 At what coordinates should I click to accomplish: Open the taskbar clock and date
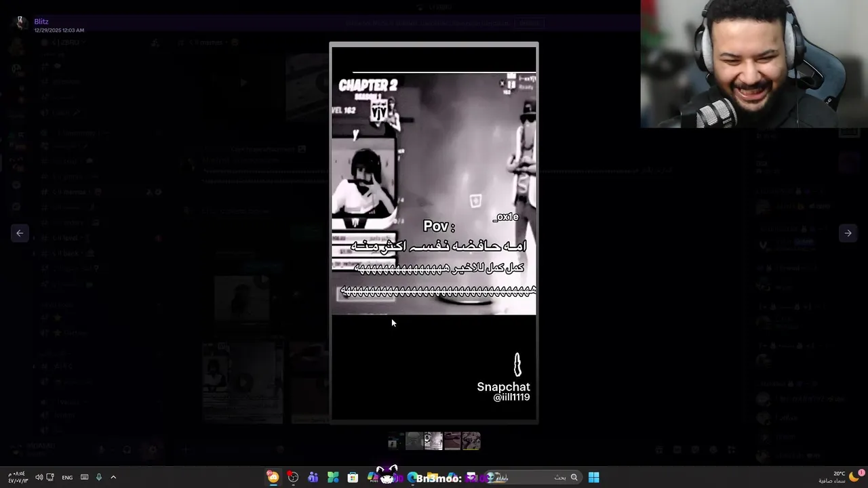pos(18,477)
